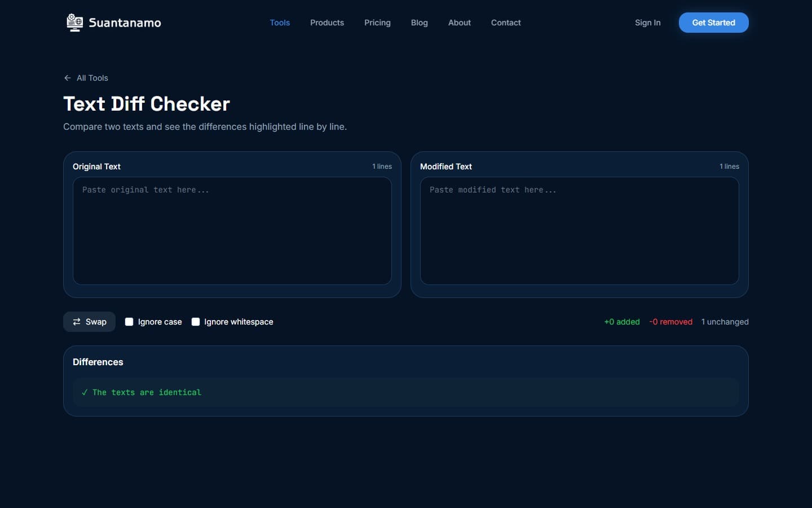Viewport: 812px width, 508px height.
Task: Click the Suantanamo brand name text
Action: 125,23
